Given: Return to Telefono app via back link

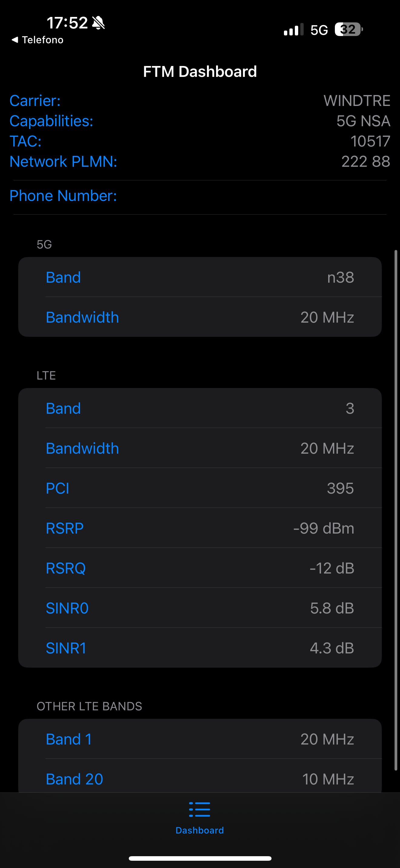Looking at the screenshot, I should point(42,40).
